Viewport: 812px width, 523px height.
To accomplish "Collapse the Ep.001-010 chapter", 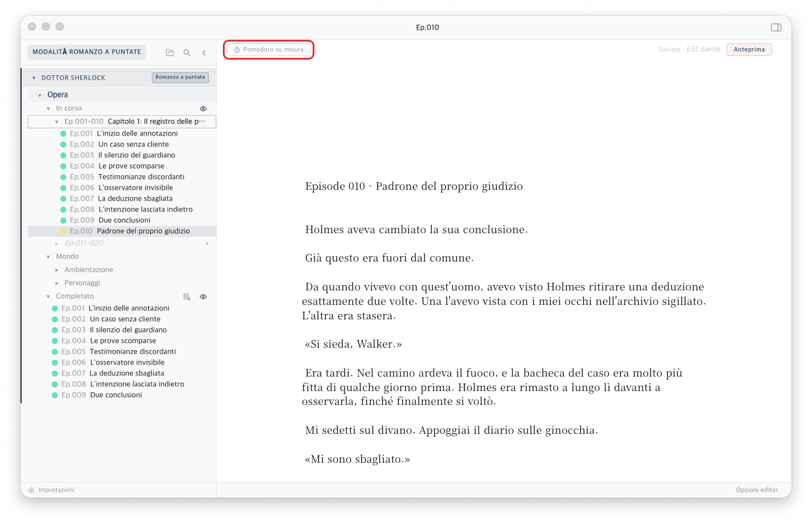I will point(57,122).
